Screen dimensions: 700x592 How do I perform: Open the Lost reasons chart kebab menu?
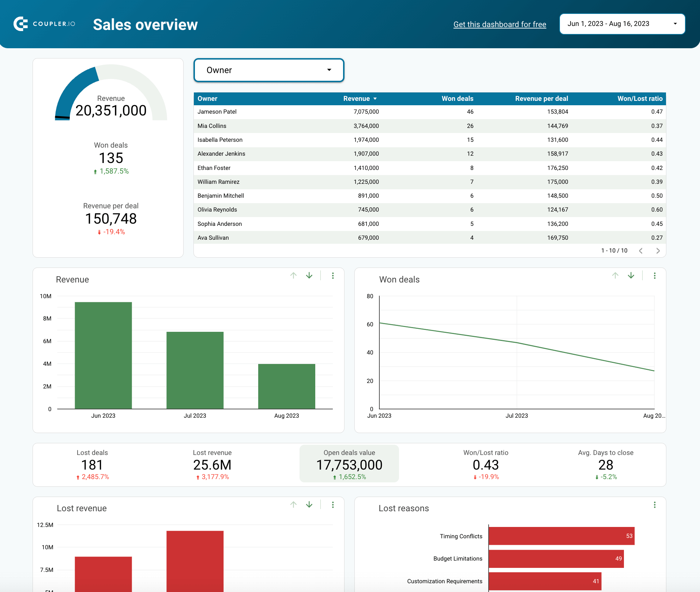pyautogui.click(x=655, y=505)
